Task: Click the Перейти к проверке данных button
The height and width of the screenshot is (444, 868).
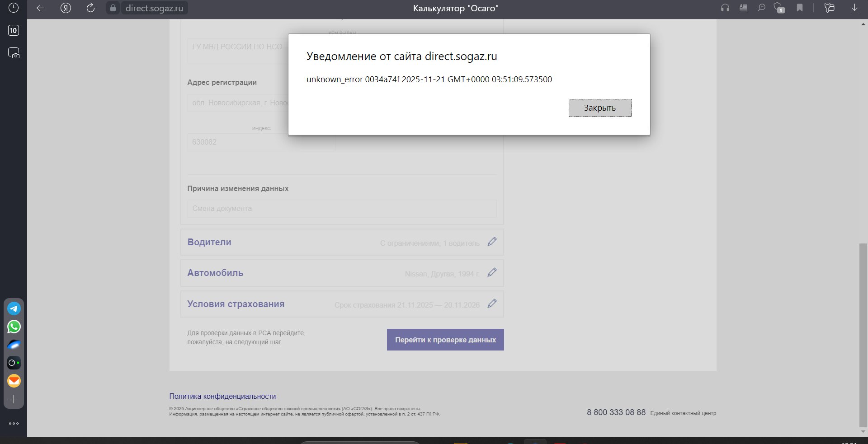Action: [445, 340]
